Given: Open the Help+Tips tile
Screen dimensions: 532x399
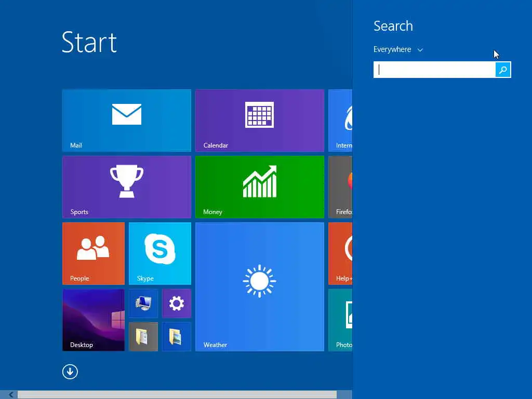Looking at the screenshot, I should 340,254.
